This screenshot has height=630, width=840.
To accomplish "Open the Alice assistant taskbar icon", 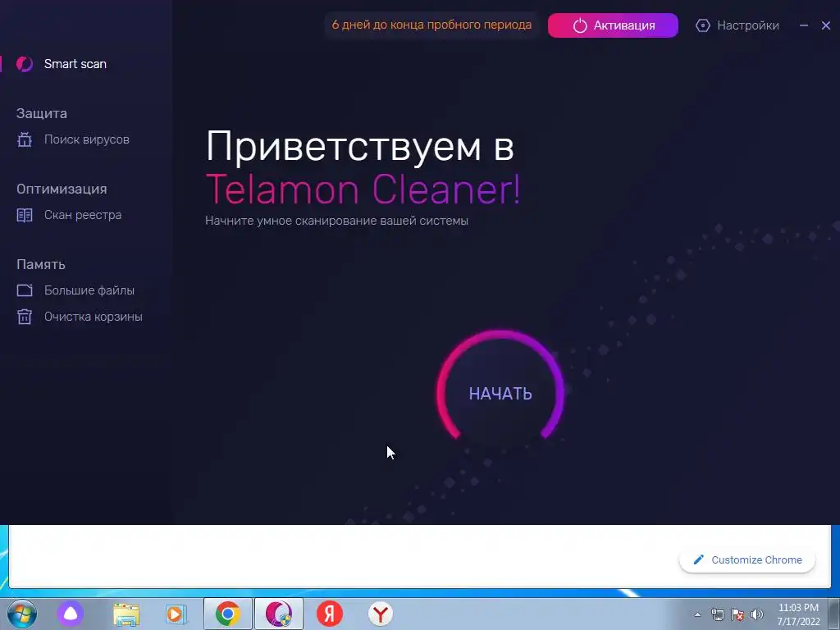I will [71, 614].
